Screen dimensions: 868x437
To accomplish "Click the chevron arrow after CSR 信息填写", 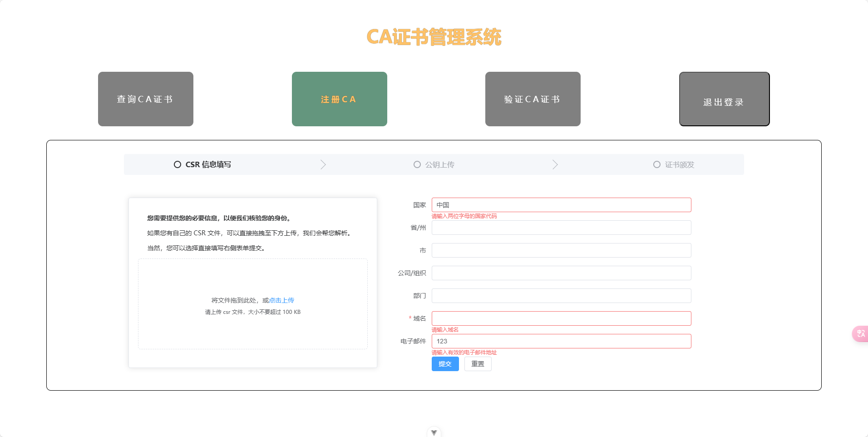I will click(323, 164).
